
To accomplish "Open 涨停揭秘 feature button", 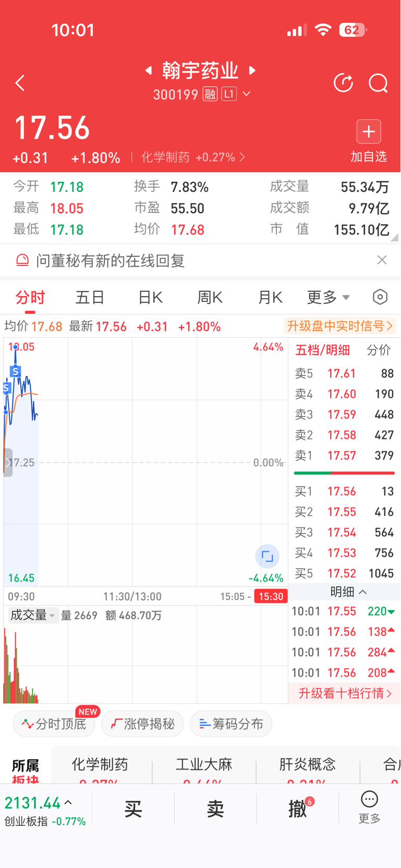I will [143, 724].
